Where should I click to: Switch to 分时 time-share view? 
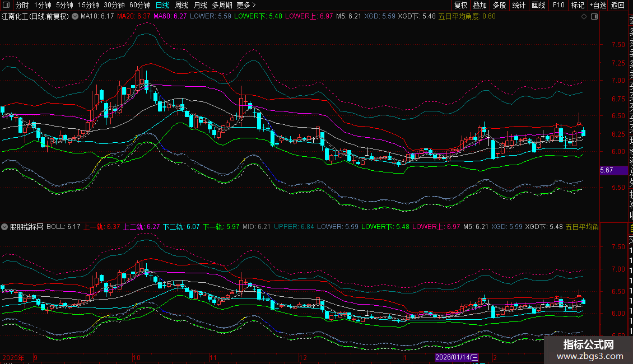click(22, 5)
